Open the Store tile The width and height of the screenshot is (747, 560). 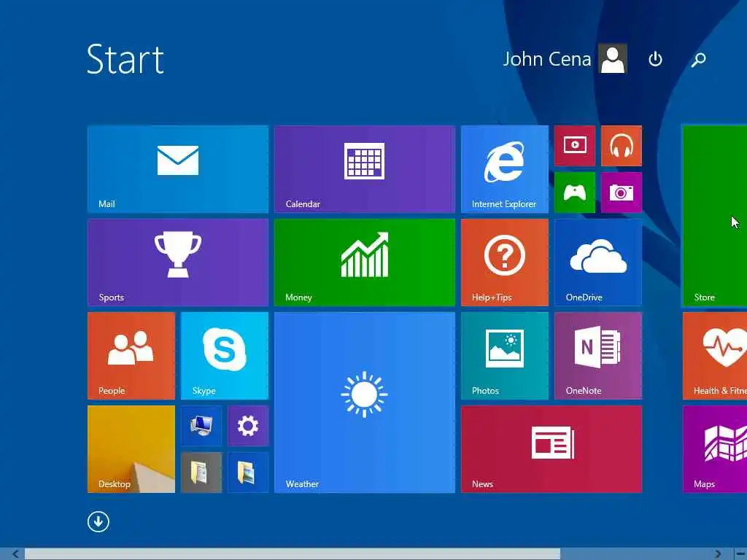click(715, 216)
